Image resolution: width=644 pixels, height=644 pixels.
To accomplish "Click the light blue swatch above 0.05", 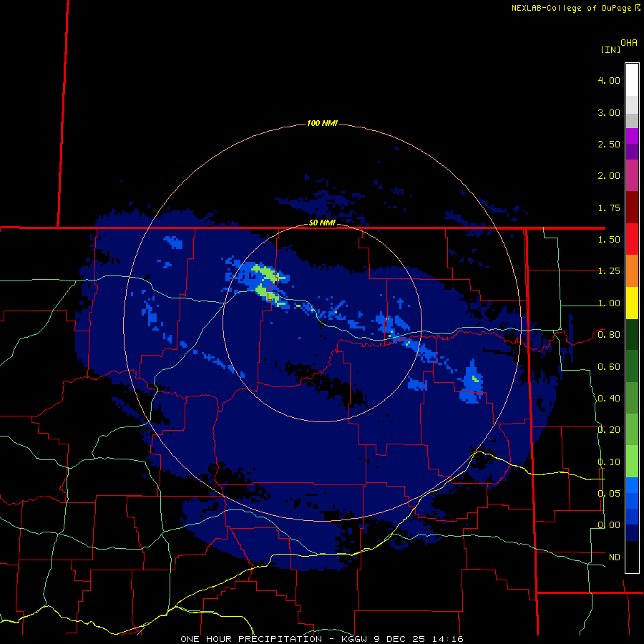I will [632, 485].
